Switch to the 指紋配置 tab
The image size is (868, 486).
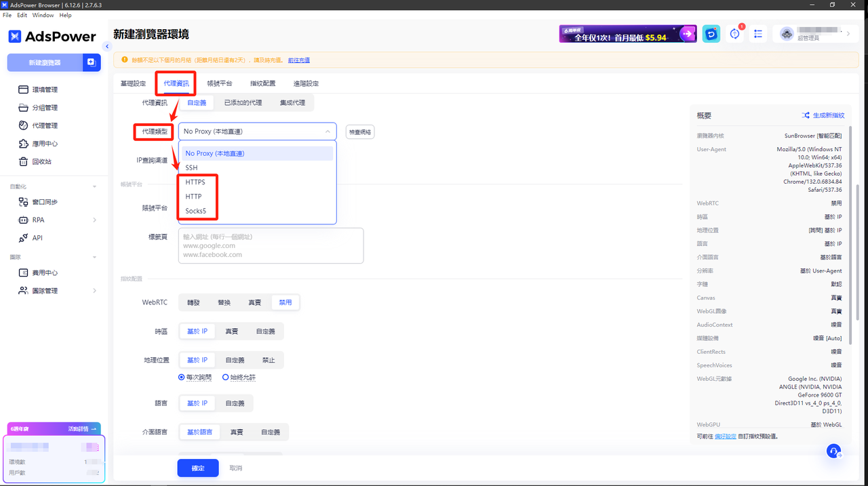pos(262,83)
